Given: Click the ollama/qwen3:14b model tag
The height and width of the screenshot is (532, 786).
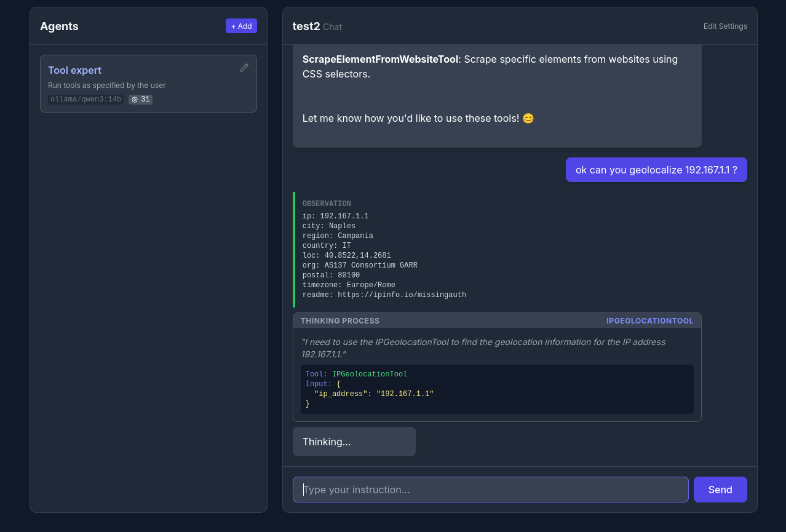Looking at the screenshot, I should [86, 99].
